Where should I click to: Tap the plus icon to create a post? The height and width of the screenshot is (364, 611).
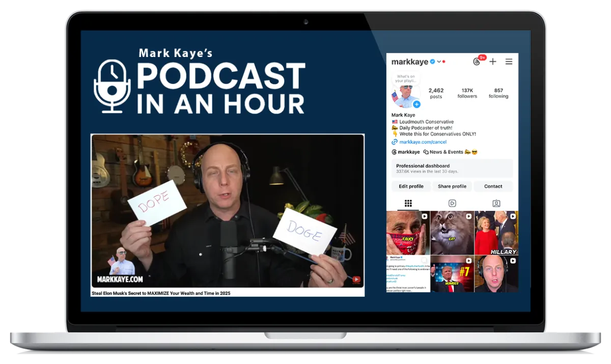pyautogui.click(x=493, y=62)
